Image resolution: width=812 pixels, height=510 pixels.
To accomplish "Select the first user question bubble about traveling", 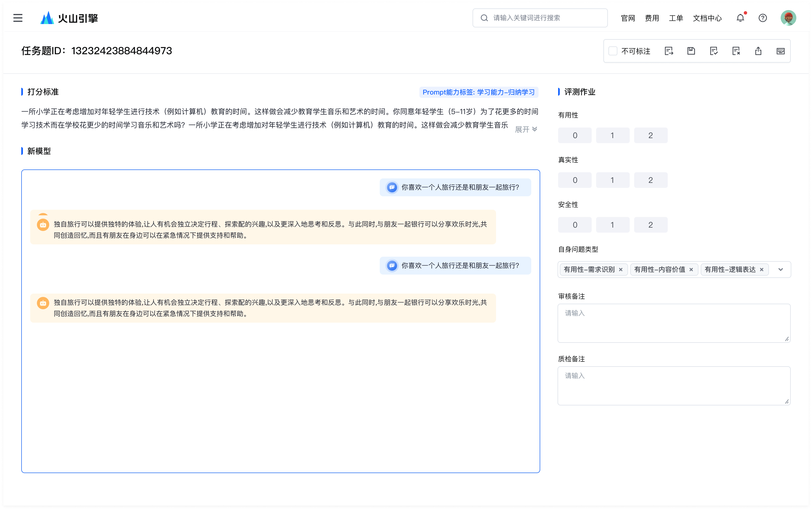I will (x=455, y=188).
